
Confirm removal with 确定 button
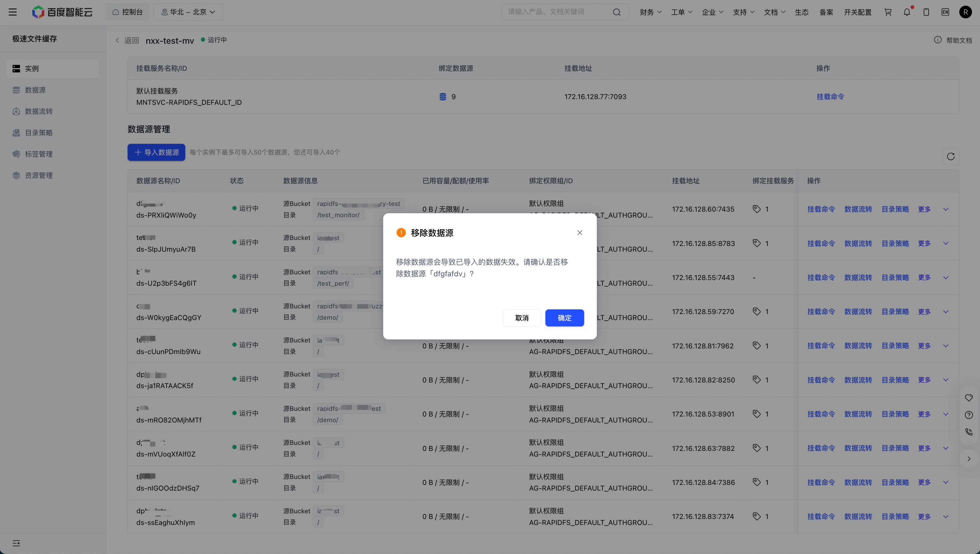tap(564, 318)
